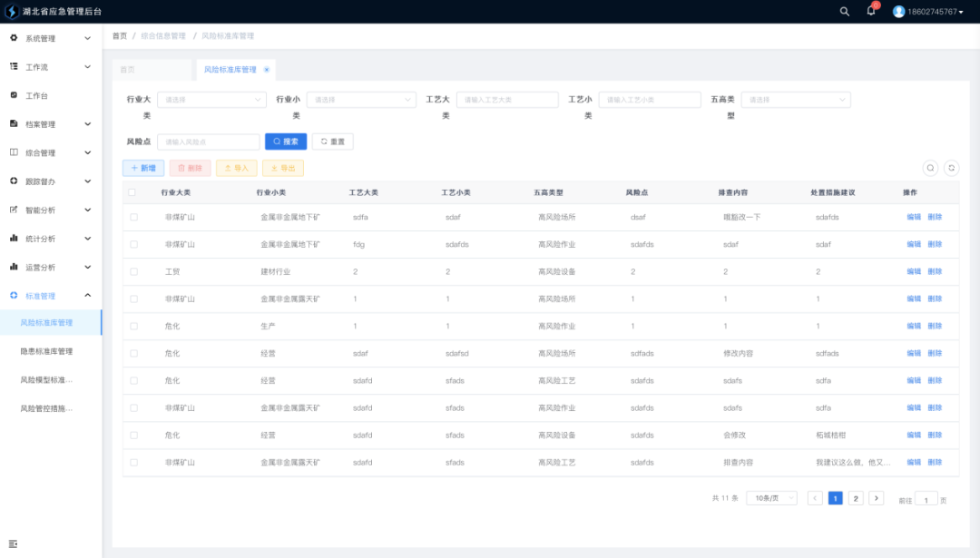Click the user avatar icon
Screen dimensions: 980x558
898,12
